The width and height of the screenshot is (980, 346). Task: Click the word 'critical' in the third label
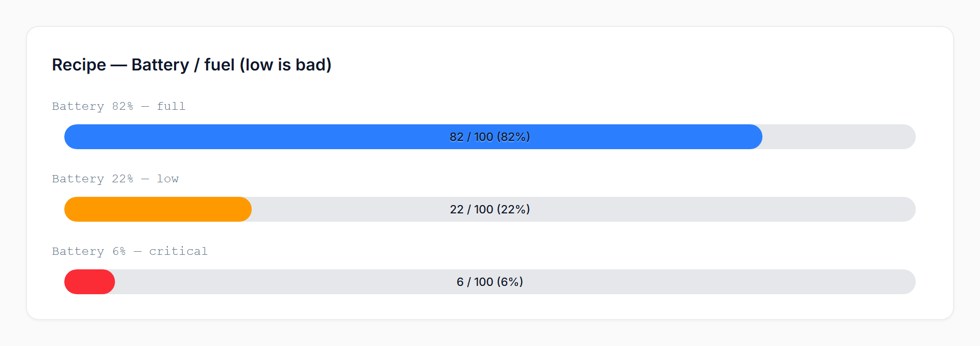(178, 251)
